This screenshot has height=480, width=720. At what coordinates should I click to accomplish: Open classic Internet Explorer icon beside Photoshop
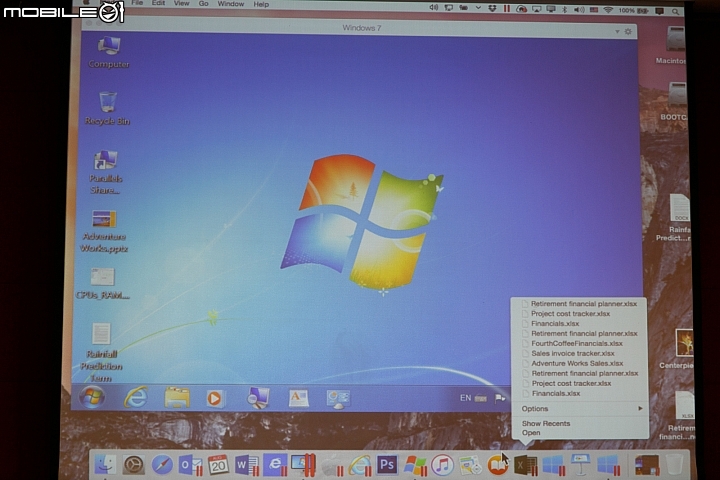[x=360, y=465]
